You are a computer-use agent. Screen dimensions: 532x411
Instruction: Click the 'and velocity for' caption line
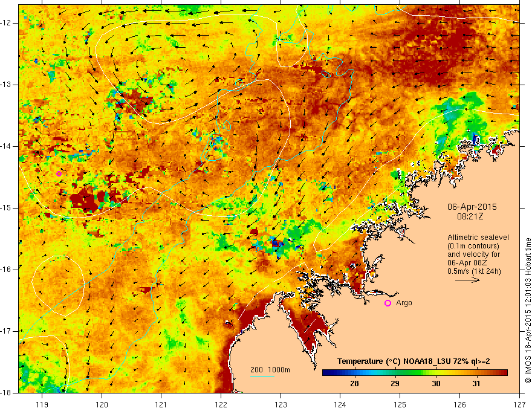point(473,254)
